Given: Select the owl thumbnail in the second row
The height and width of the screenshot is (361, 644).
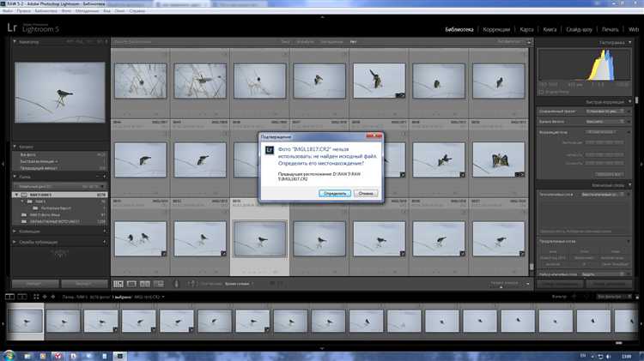Looking at the screenshot, I should [498, 159].
